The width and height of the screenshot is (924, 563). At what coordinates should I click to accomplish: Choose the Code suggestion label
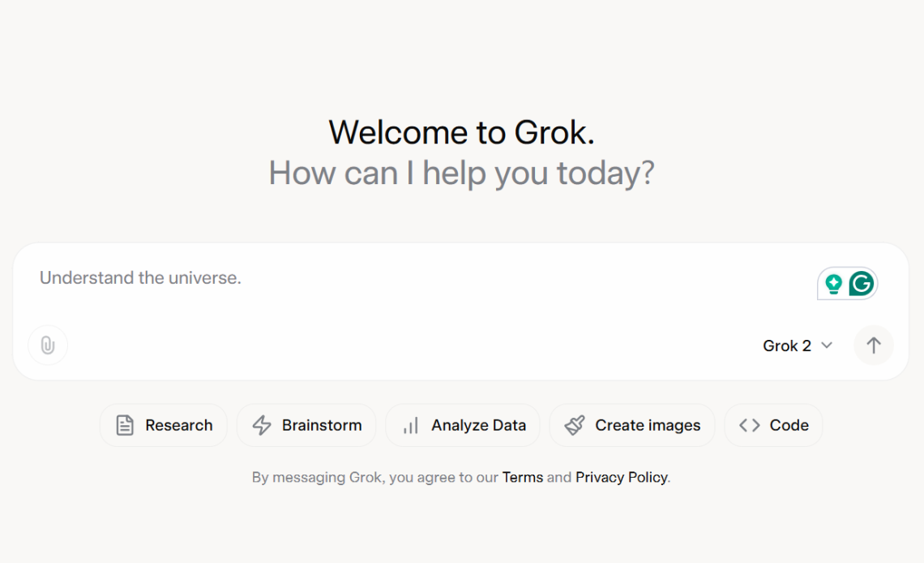pos(789,425)
